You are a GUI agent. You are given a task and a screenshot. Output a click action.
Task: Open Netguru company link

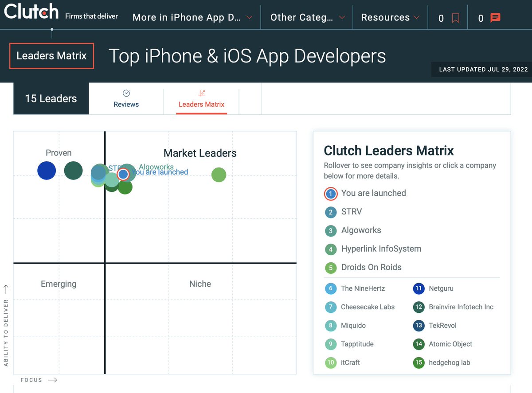[x=441, y=288]
